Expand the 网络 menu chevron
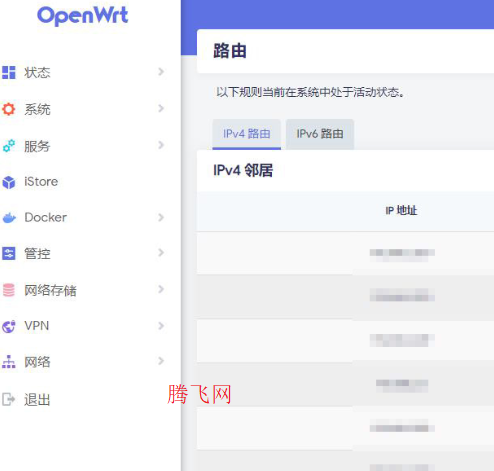 tap(161, 361)
